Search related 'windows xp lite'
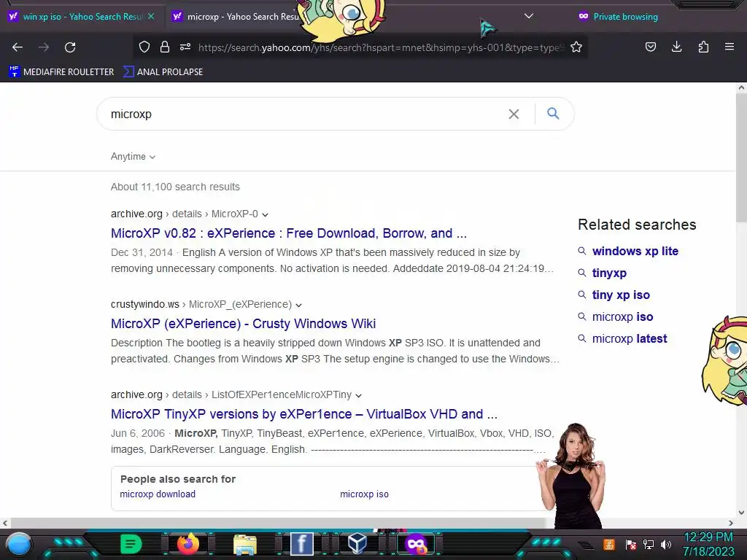The width and height of the screenshot is (747, 560). pyautogui.click(x=635, y=251)
